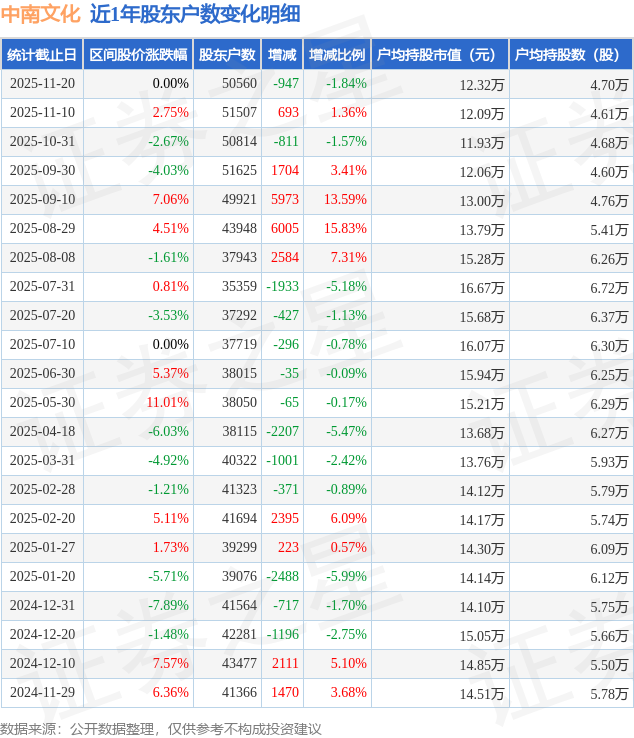Select the 2025-11-20 date row
The width and height of the screenshot is (634, 738).
coord(42,84)
